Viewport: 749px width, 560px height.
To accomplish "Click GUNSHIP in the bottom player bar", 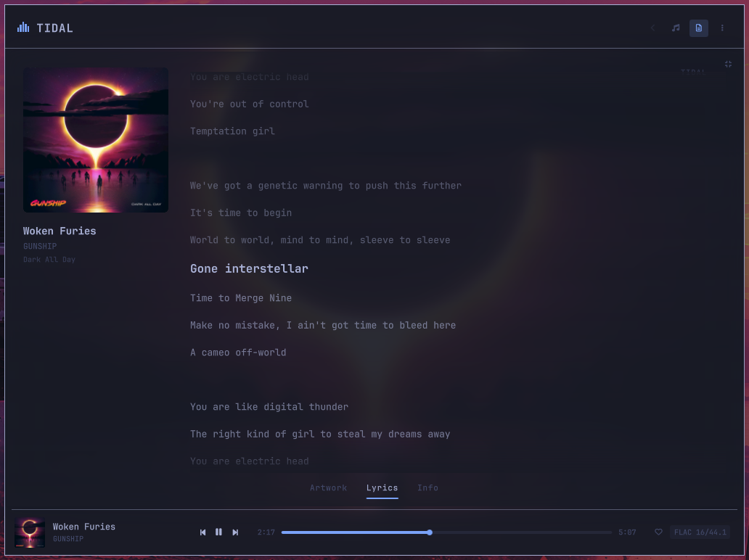I will point(67,539).
